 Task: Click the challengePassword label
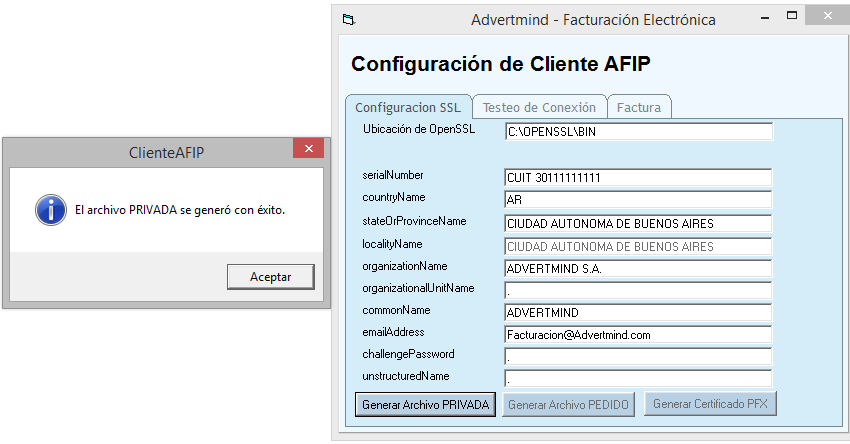409,354
